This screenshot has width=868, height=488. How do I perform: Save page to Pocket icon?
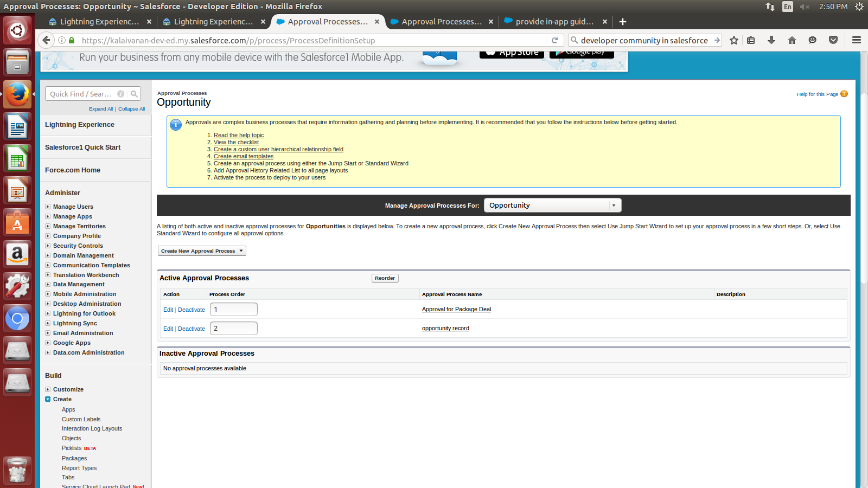click(x=833, y=40)
